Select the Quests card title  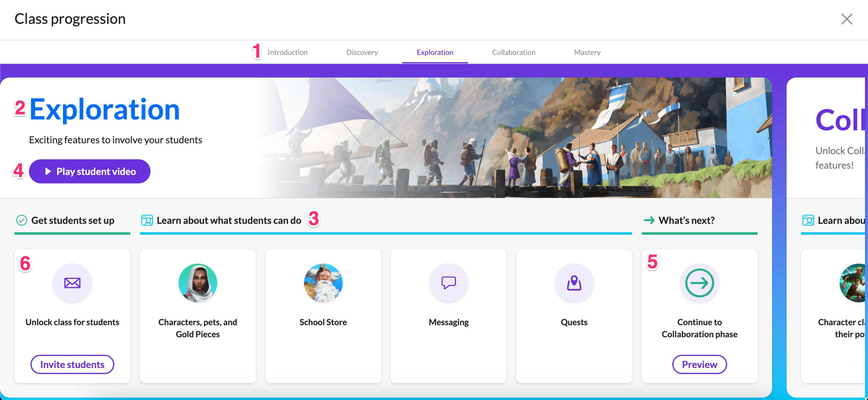[574, 322]
